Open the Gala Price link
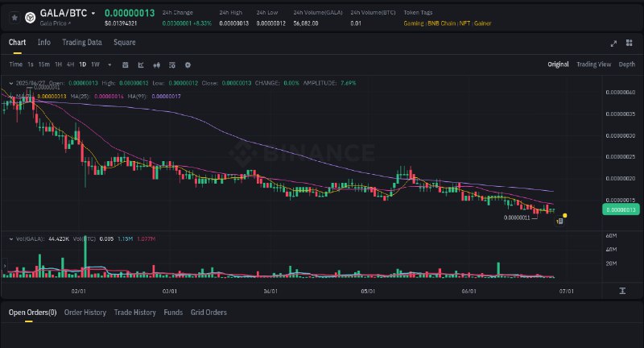 tap(55, 23)
